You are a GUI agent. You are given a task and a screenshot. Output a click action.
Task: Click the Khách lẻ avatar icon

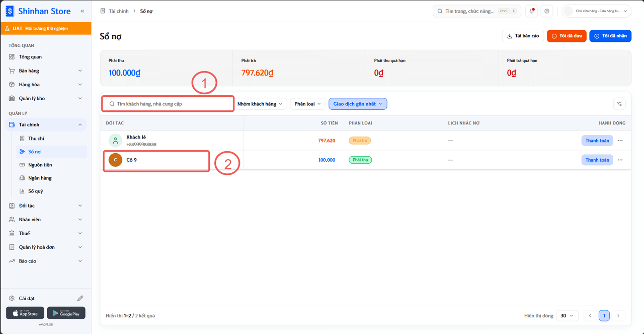(115, 141)
